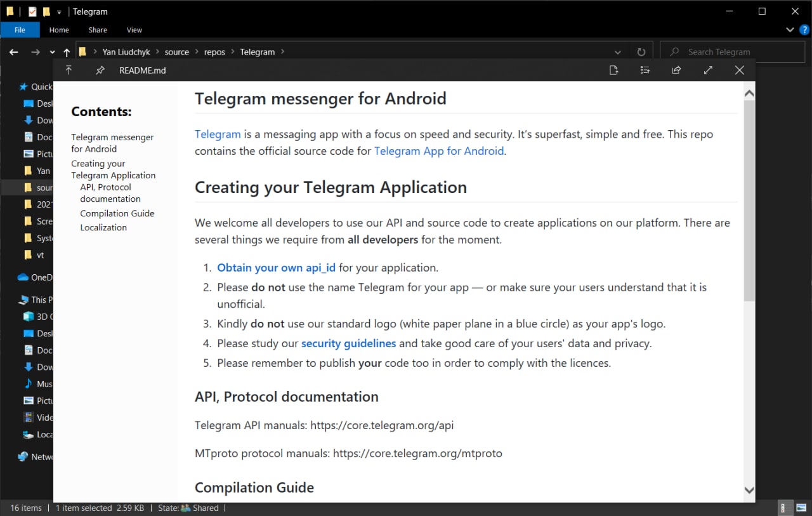Select Network in navigation pane
The image size is (812, 516).
(x=36, y=456)
